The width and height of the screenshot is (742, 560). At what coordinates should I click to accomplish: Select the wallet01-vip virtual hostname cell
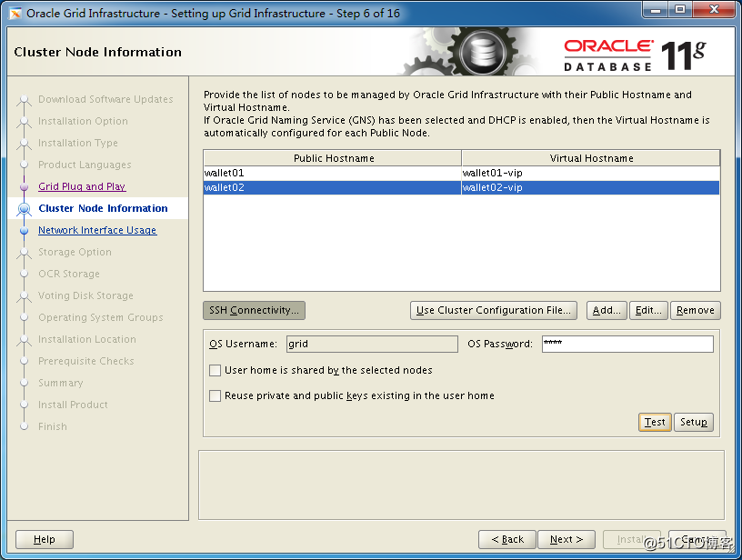[x=590, y=173]
